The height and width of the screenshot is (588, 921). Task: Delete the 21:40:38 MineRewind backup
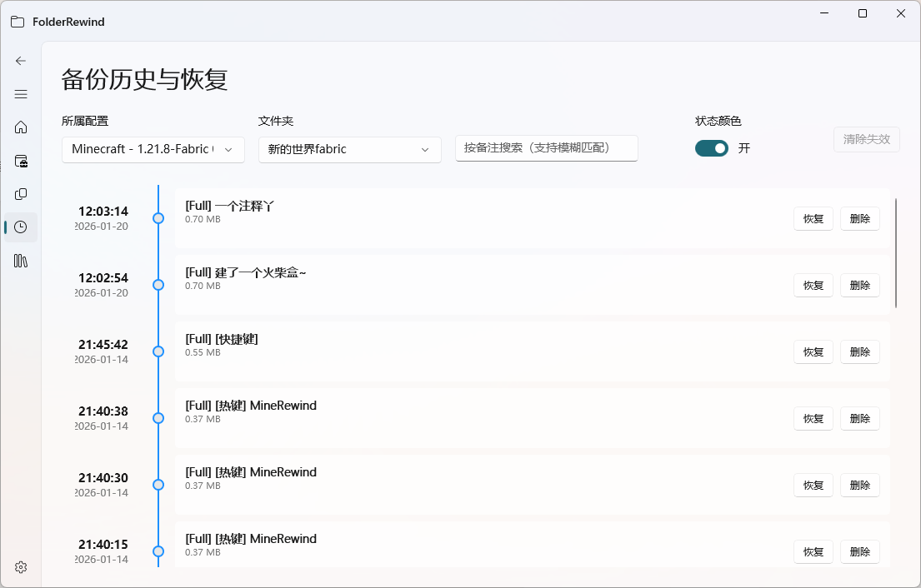[859, 419]
